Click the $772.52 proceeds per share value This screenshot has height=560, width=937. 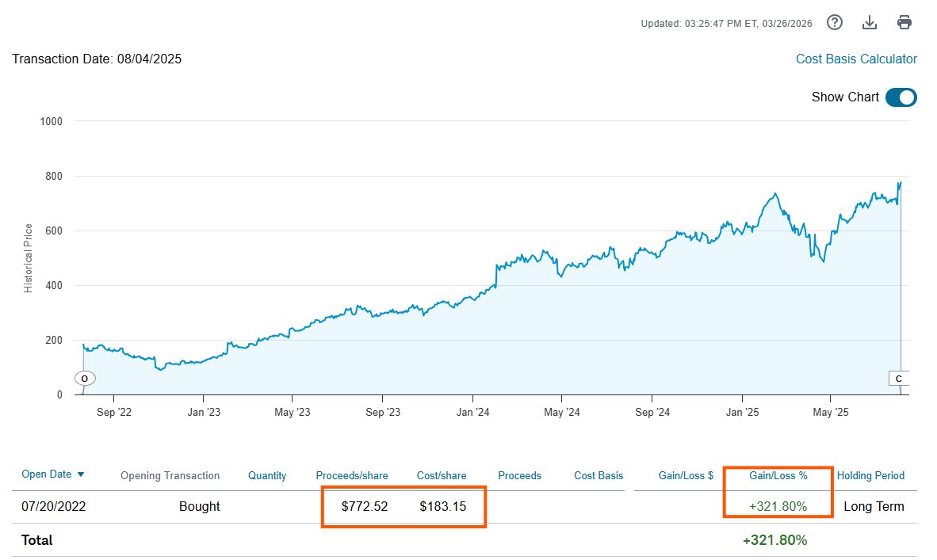(365, 506)
